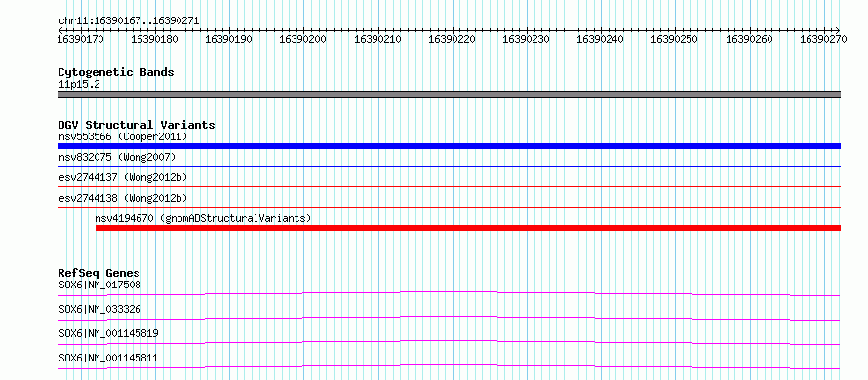Image resolution: width=868 pixels, height=380 pixels.
Task: Click the RefSeq Genes track title
Action: pos(99,273)
